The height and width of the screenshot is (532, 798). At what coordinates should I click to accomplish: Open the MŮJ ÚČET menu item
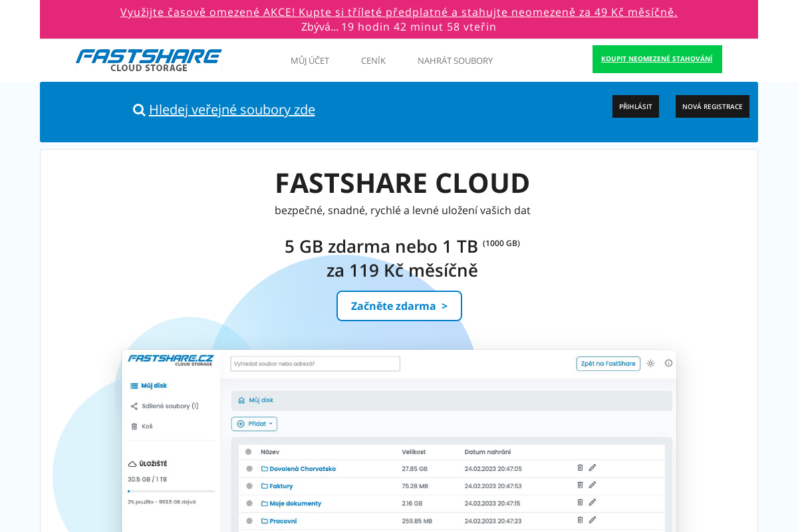point(310,61)
